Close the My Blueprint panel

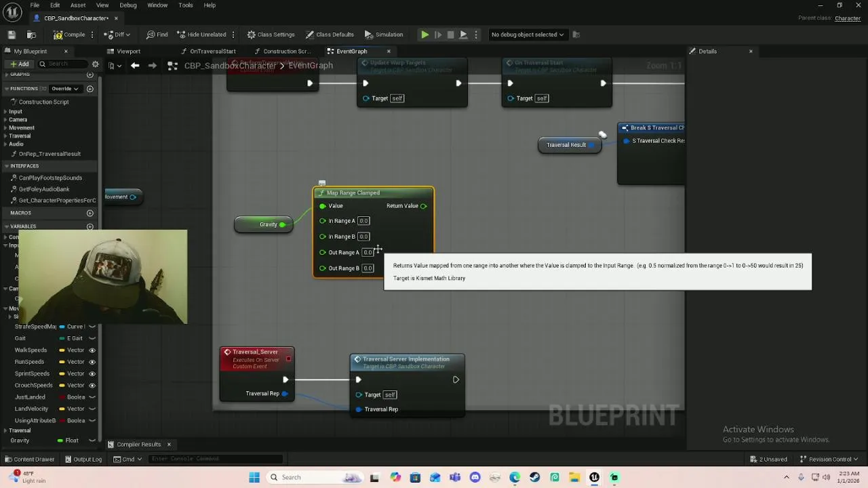pos(66,52)
